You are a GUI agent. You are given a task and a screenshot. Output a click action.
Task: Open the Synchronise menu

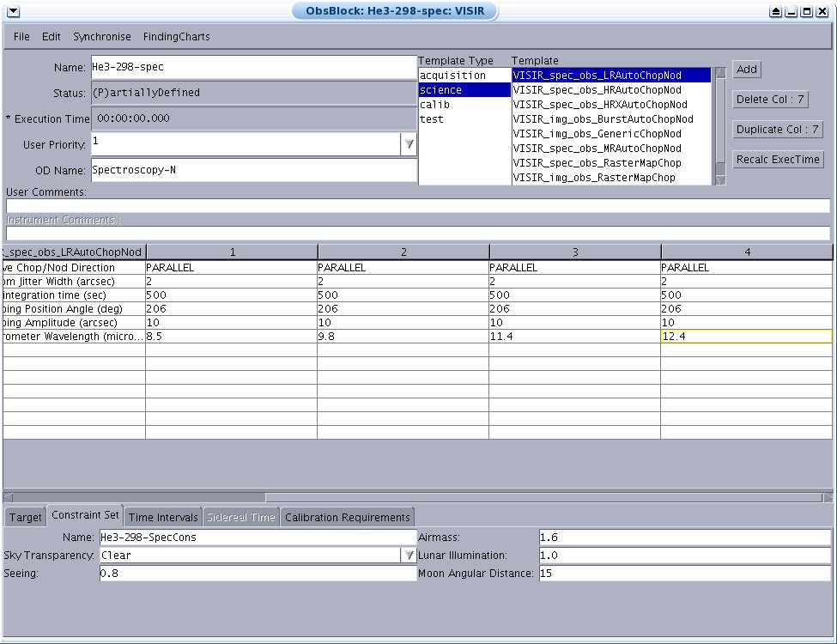(x=102, y=37)
